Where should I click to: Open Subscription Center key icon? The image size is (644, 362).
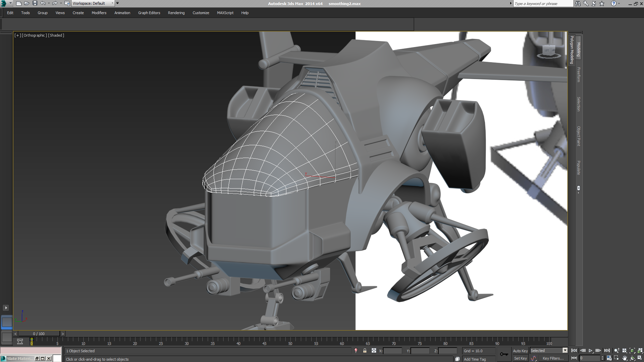tap(586, 3)
